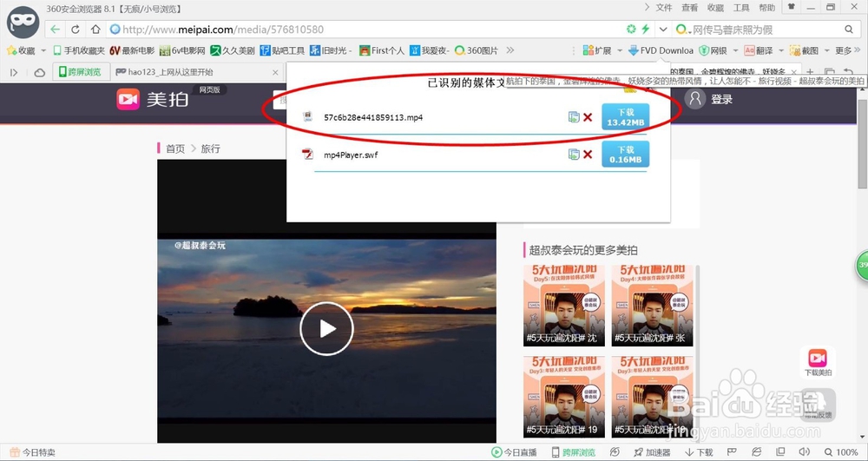Open the 收藏 menu in the title bar
This screenshot has width=868, height=461.
click(716, 8)
